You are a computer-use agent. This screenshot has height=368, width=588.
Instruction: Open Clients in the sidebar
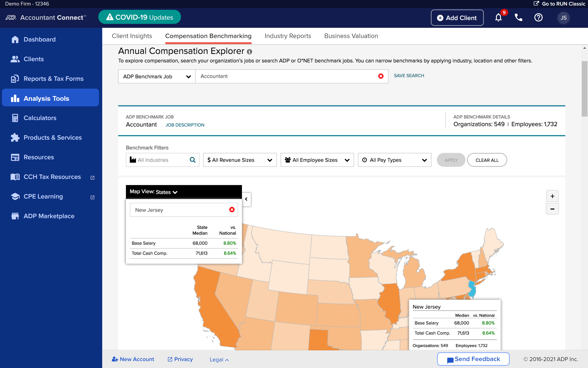click(33, 59)
